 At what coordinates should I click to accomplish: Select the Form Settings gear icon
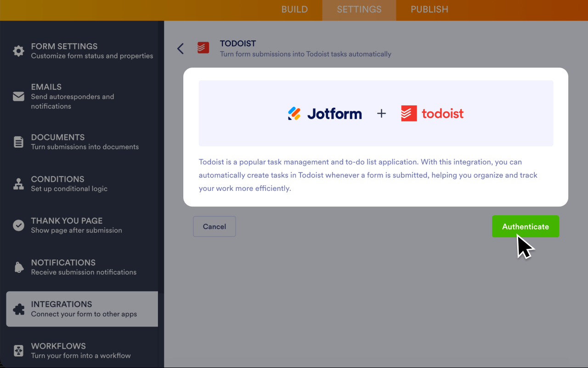[18, 52]
